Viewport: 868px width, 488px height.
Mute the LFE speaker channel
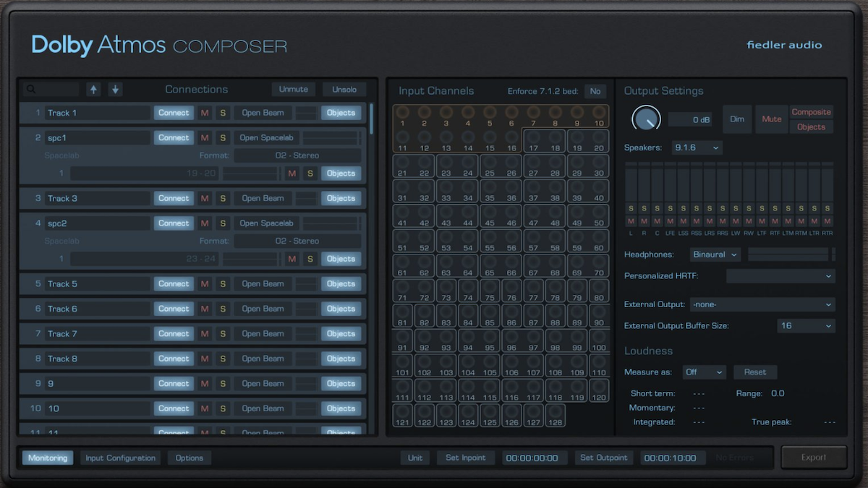(670, 221)
